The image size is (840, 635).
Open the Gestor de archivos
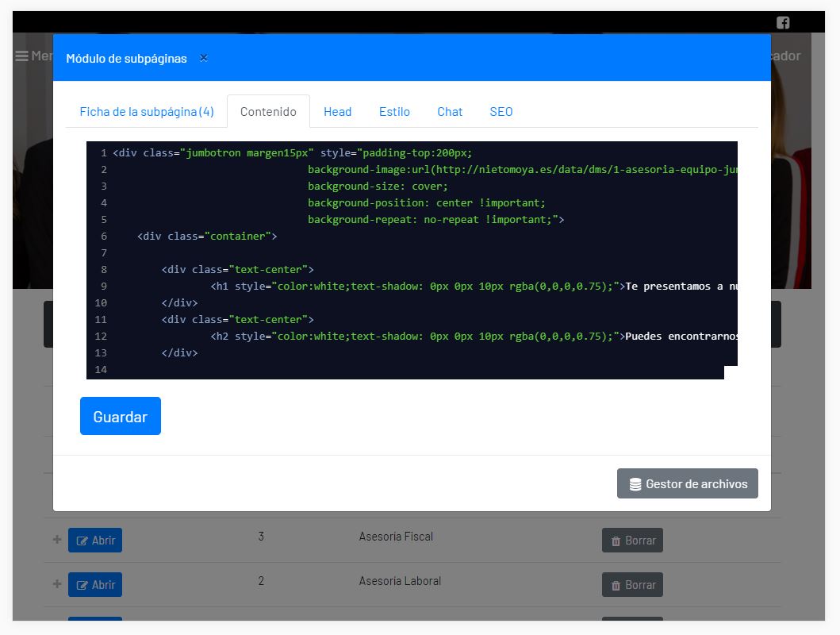point(687,483)
